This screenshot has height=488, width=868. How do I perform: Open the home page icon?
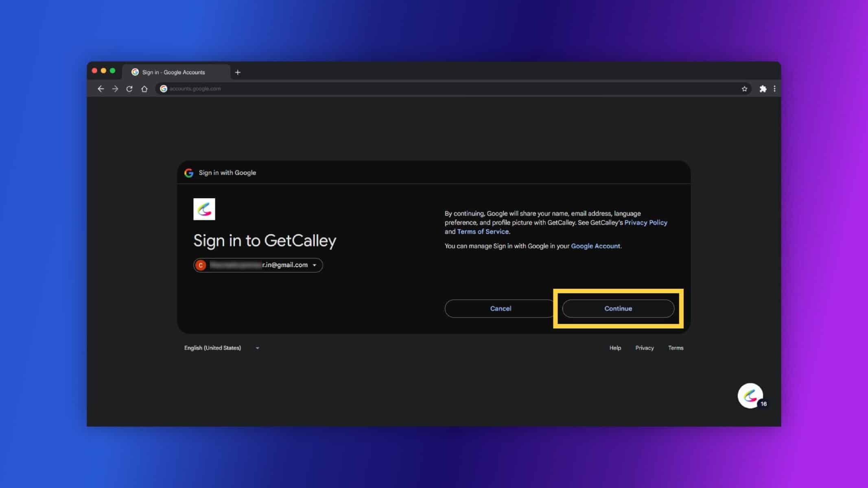coord(144,89)
